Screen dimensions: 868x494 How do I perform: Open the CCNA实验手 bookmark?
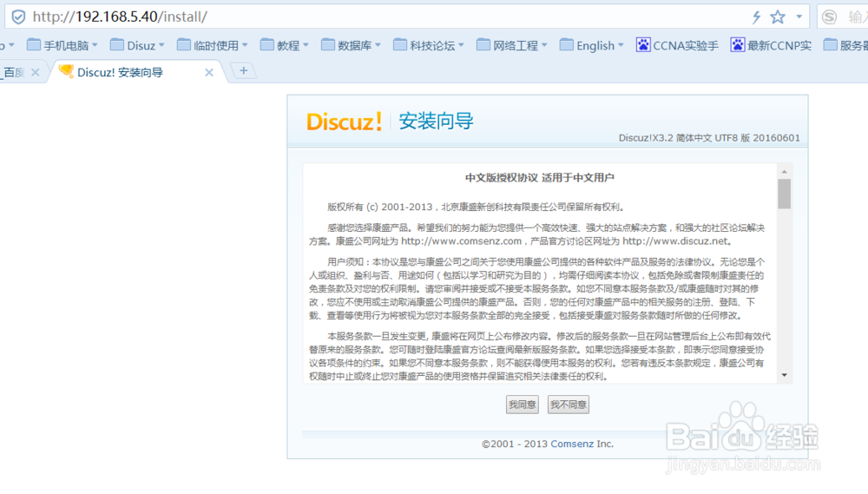pos(677,45)
